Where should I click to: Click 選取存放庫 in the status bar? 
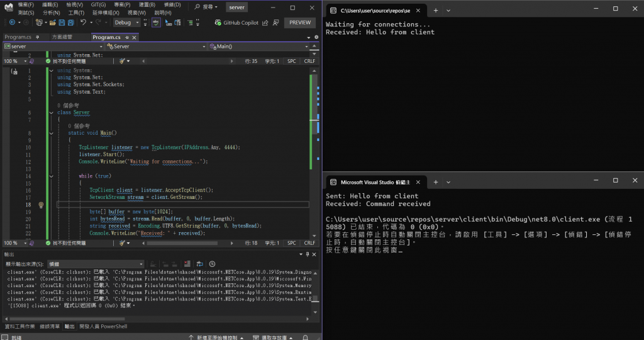point(273,337)
